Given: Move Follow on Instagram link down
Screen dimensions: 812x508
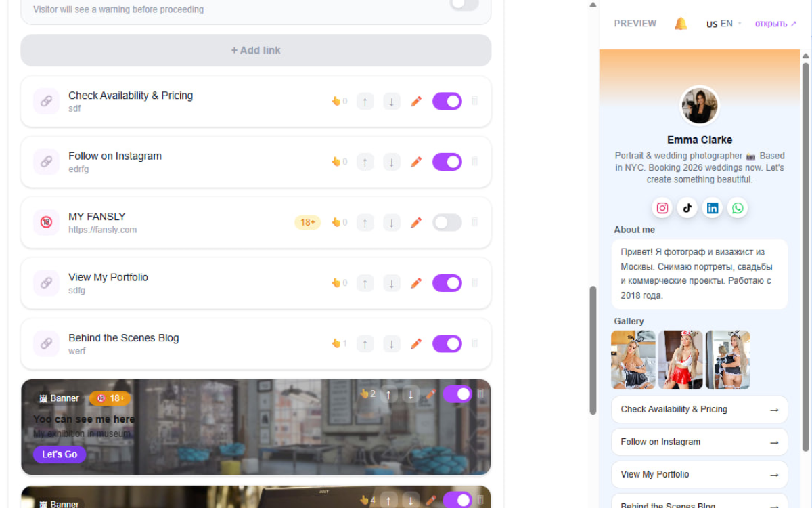Looking at the screenshot, I should click(391, 162).
